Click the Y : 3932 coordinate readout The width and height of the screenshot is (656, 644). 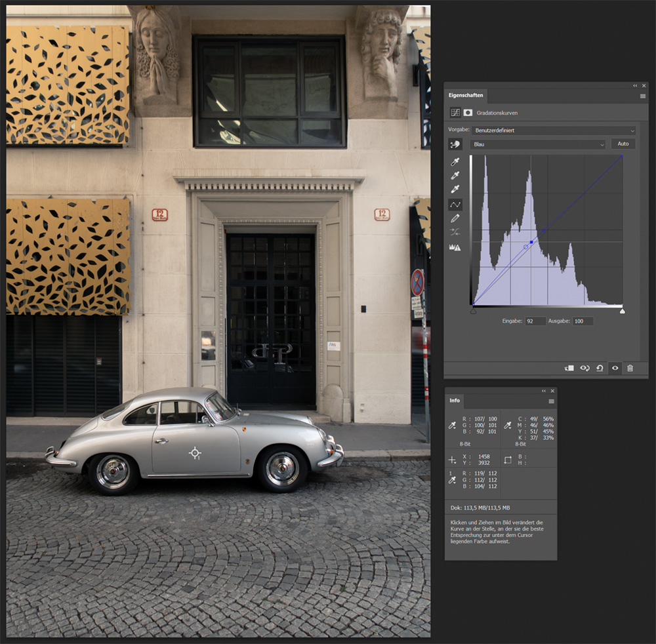pos(476,463)
